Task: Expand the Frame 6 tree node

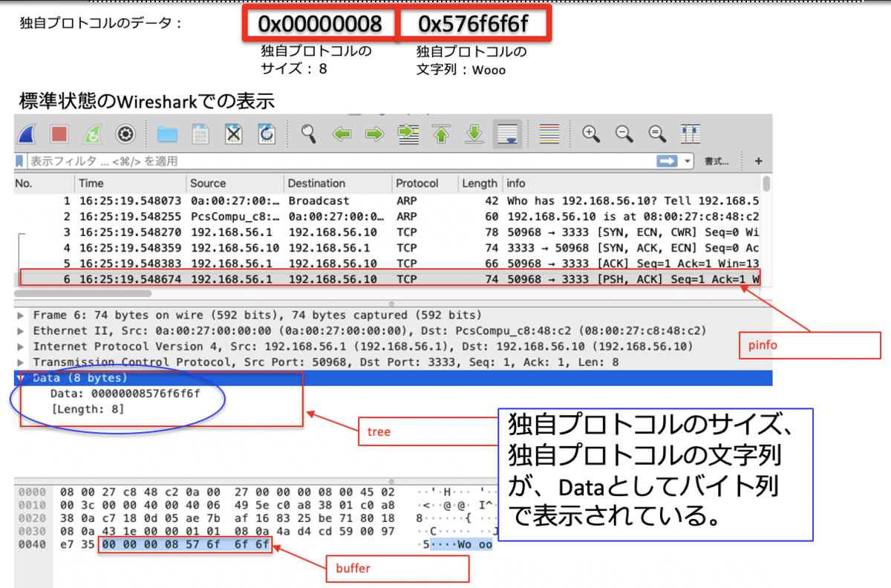Action: [21, 316]
